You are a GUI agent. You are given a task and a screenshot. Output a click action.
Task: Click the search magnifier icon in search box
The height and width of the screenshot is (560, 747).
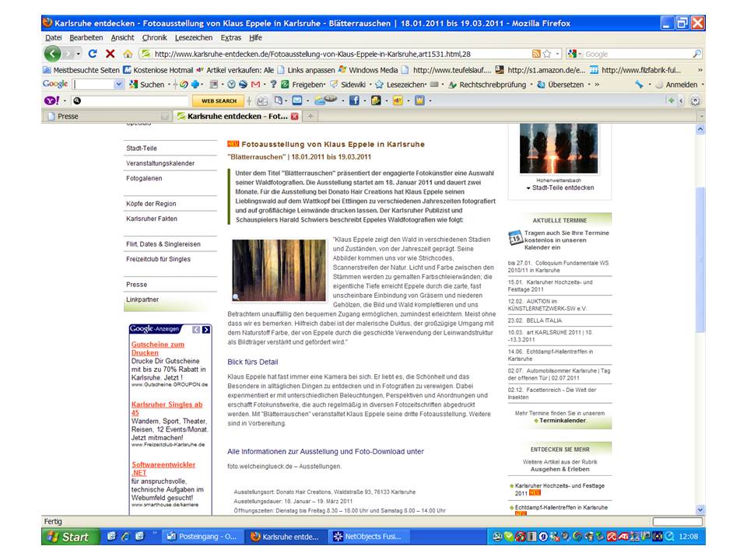click(x=696, y=54)
